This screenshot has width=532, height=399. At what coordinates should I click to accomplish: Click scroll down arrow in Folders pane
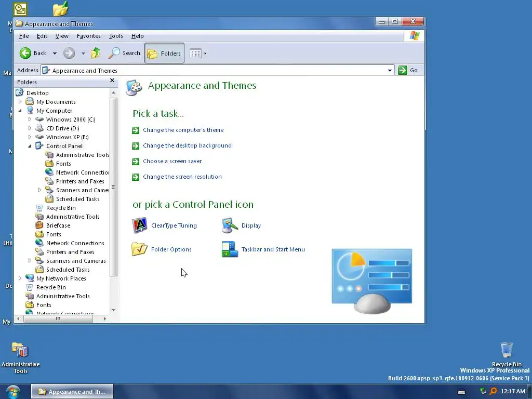(x=113, y=310)
